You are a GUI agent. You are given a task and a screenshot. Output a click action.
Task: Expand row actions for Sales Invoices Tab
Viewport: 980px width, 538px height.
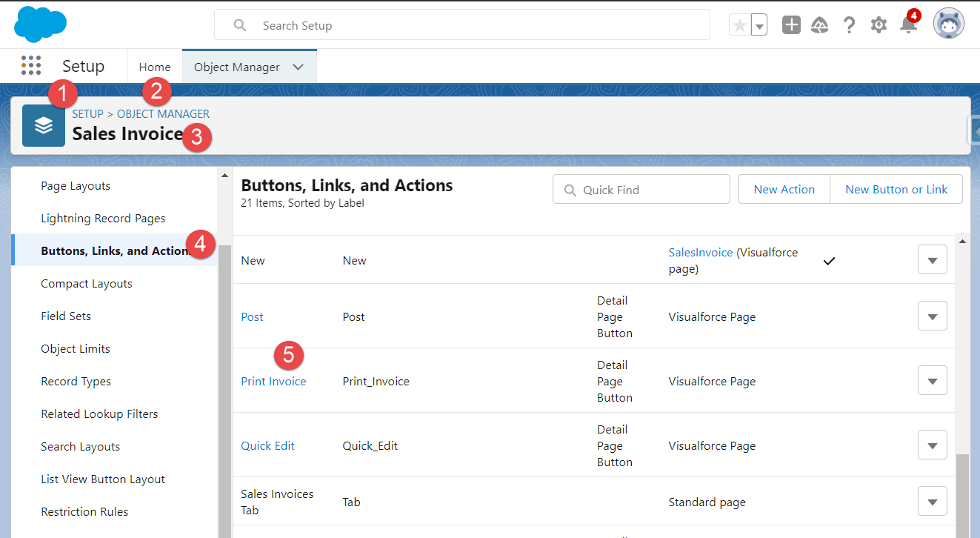933,502
